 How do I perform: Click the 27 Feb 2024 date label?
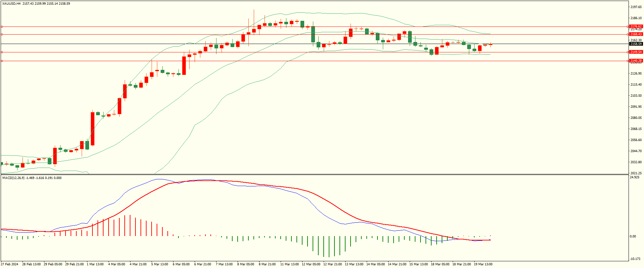pyautogui.click(x=9, y=264)
